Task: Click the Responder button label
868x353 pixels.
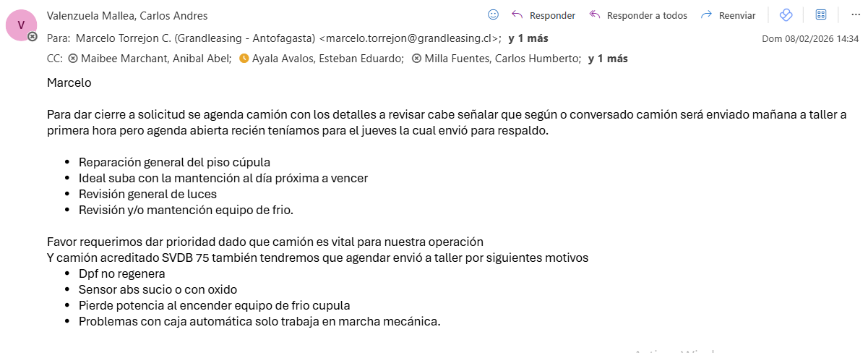Action: point(552,15)
